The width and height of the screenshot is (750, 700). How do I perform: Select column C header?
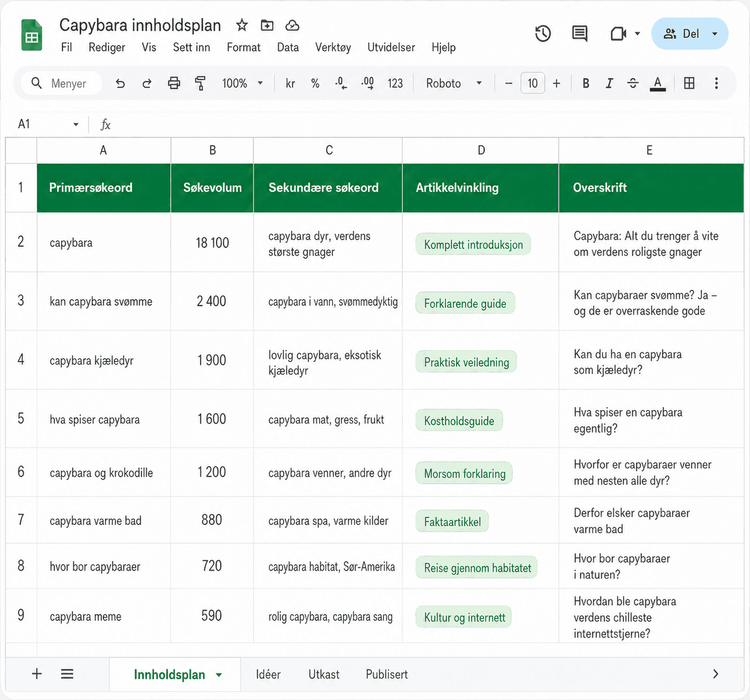328,150
